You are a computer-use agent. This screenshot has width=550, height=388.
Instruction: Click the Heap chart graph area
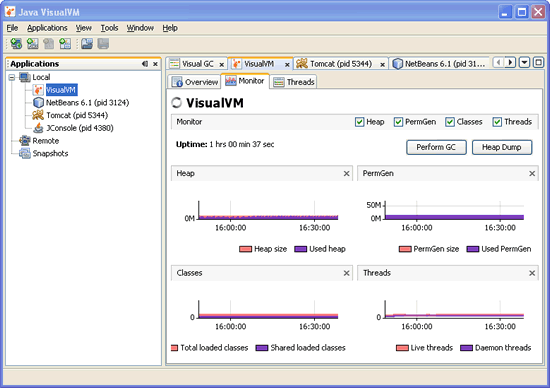click(x=268, y=210)
